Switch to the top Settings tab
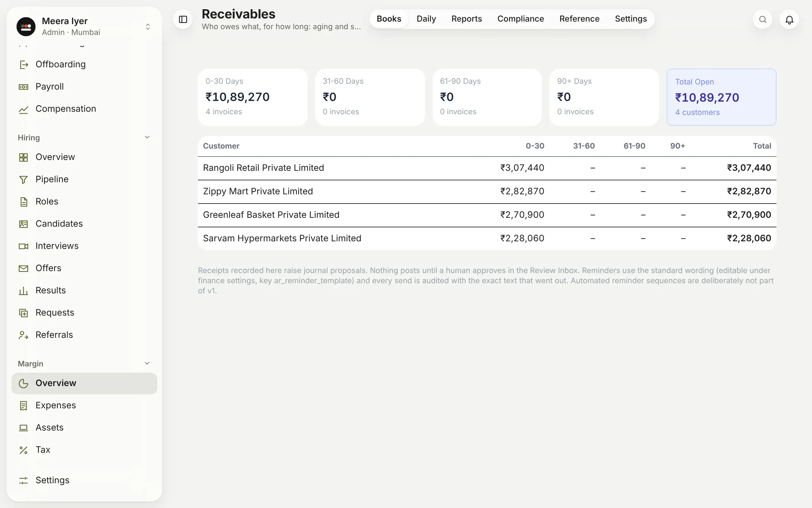 click(631, 19)
